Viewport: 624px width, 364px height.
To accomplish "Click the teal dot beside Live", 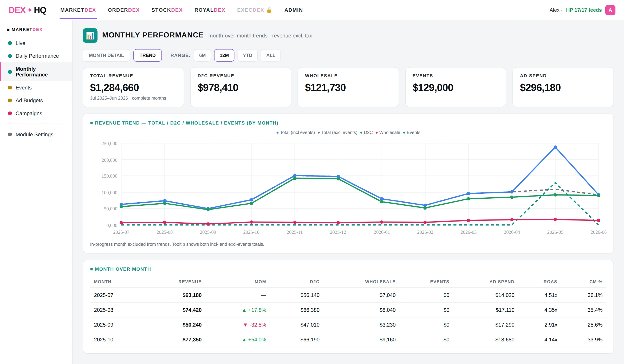I will (x=10, y=43).
